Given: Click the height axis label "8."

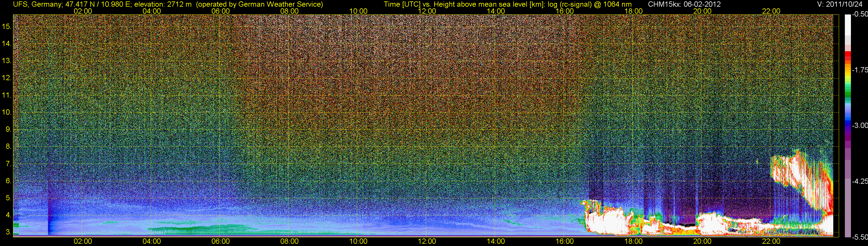Looking at the screenshot, I should (8, 147).
